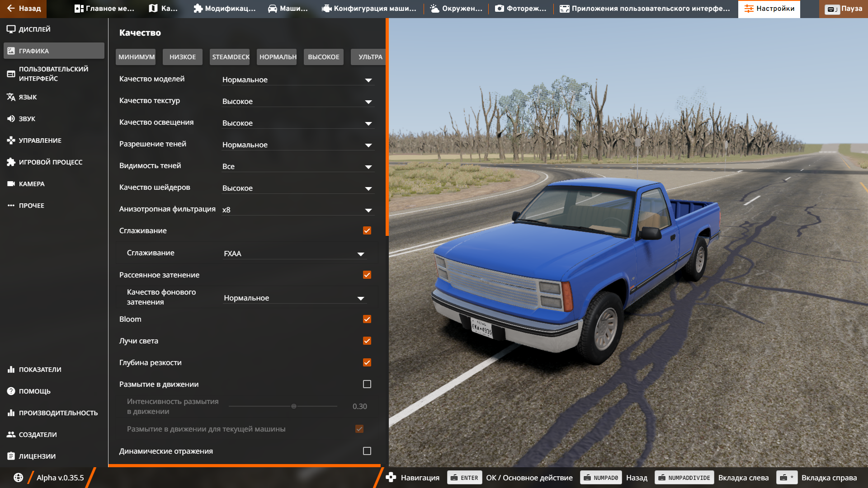Switch to the Photo mode tab
The image size is (868, 488).
click(521, 9)
